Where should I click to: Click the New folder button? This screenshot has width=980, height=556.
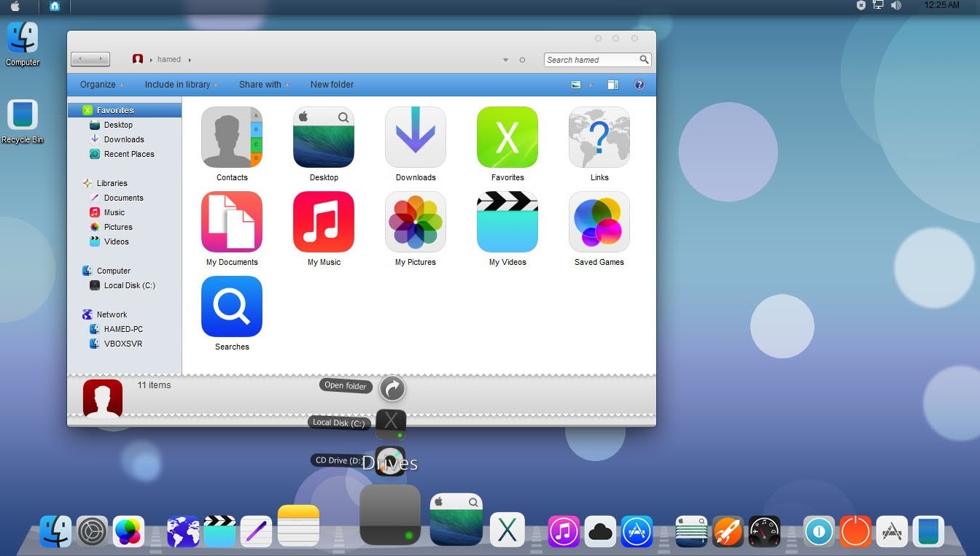[332, 85]
